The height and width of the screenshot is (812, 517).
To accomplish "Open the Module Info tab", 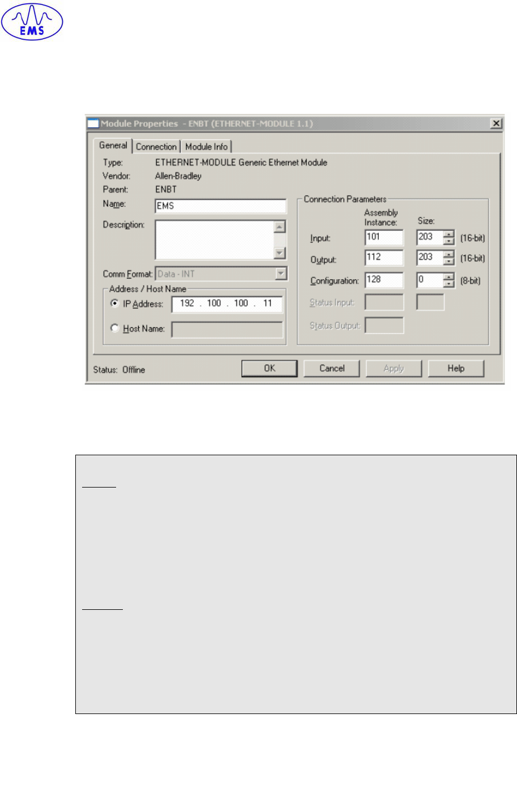I will (x=206, y=147).
